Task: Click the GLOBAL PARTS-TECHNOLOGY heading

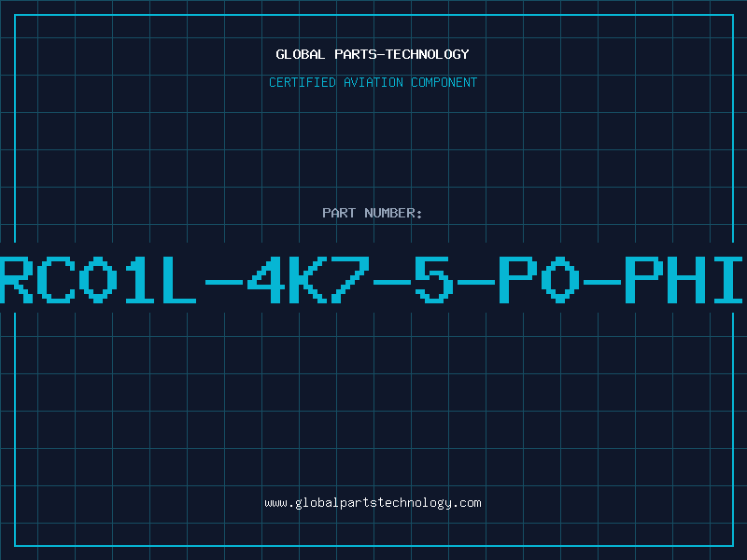Action: (x=373, y=54)
